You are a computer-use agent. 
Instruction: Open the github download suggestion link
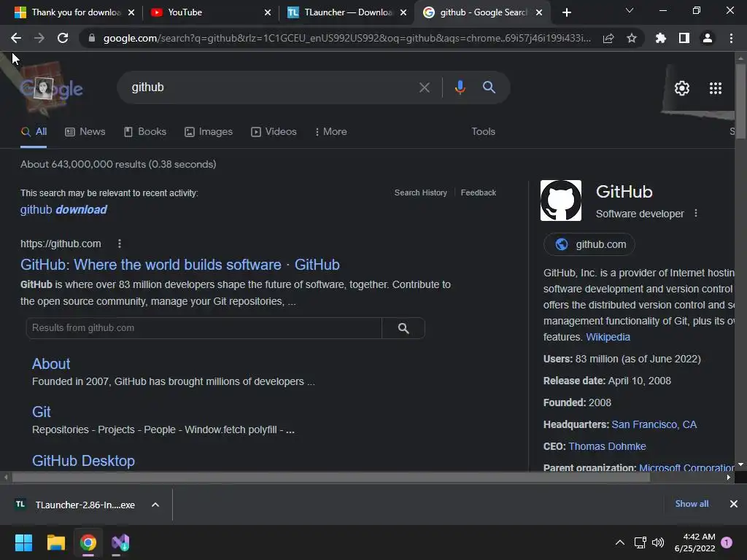point(64,209)
